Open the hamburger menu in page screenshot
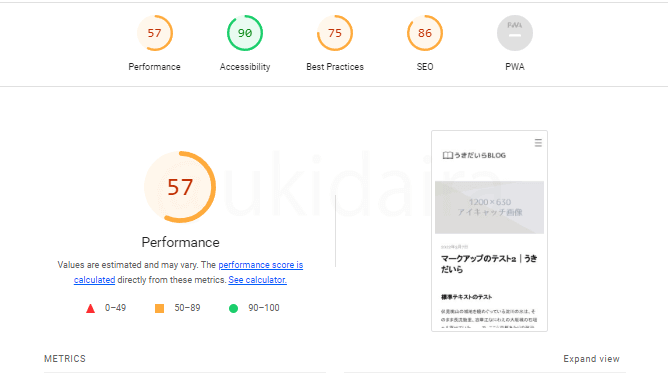The image size is (668, 376). coord(538,143)
